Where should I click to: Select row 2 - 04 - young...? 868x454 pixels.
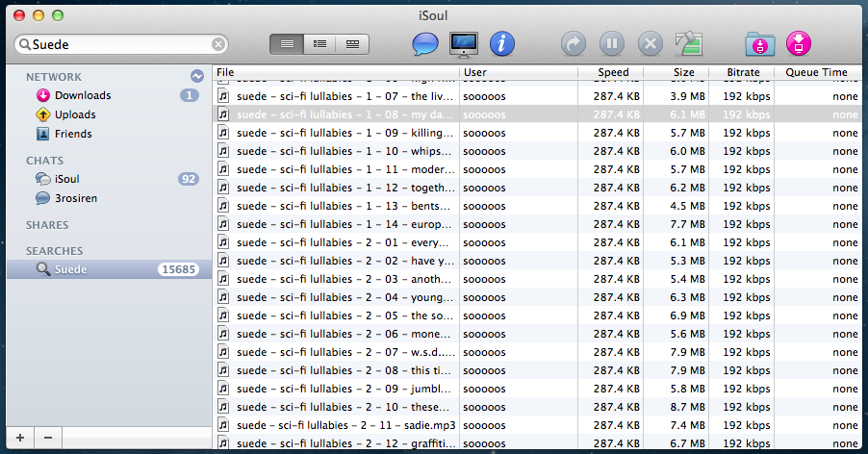click(536, 297)
